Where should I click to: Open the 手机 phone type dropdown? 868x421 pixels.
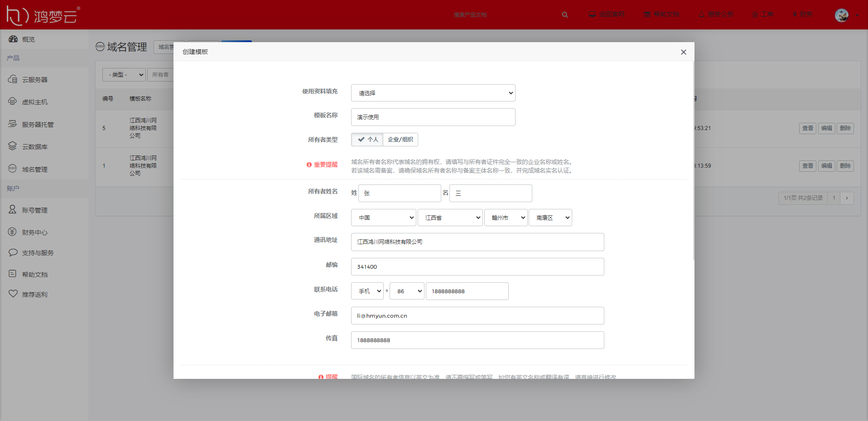(367, 291)
